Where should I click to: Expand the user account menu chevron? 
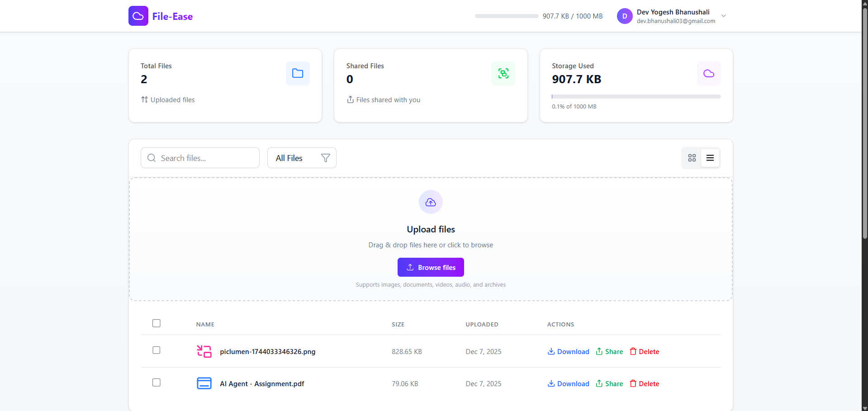click(x=723, y=16)
